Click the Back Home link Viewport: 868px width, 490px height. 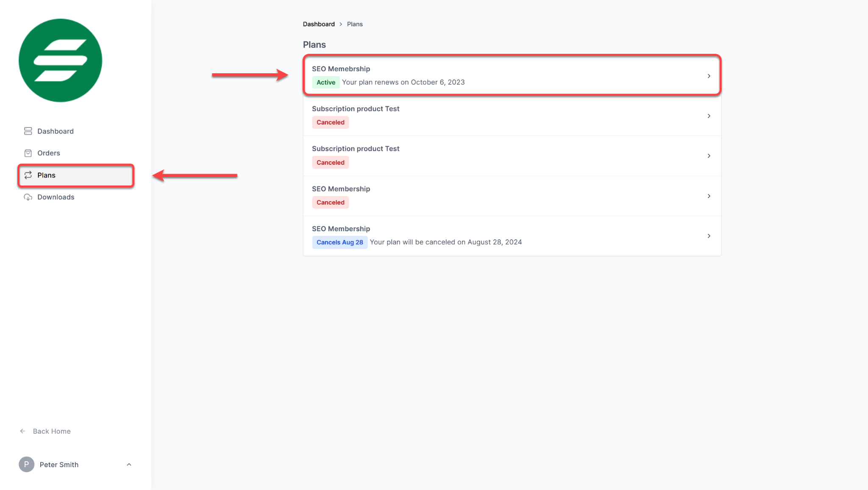pyautogui.click(x=51, y=431)
